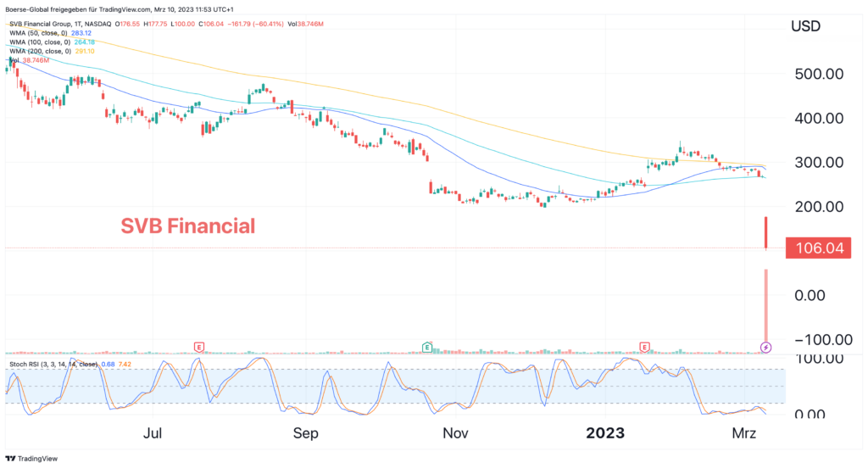The image size is (868, 468).
Task: Select the Stoch RSI (3, 3, 14, 14, close) label
Action: coord(53,365)
